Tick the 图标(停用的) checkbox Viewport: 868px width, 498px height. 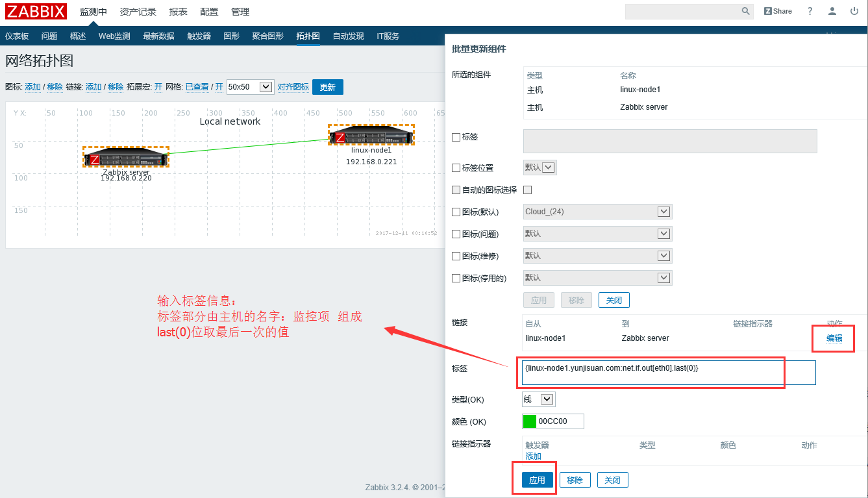[x=456, y=278]
